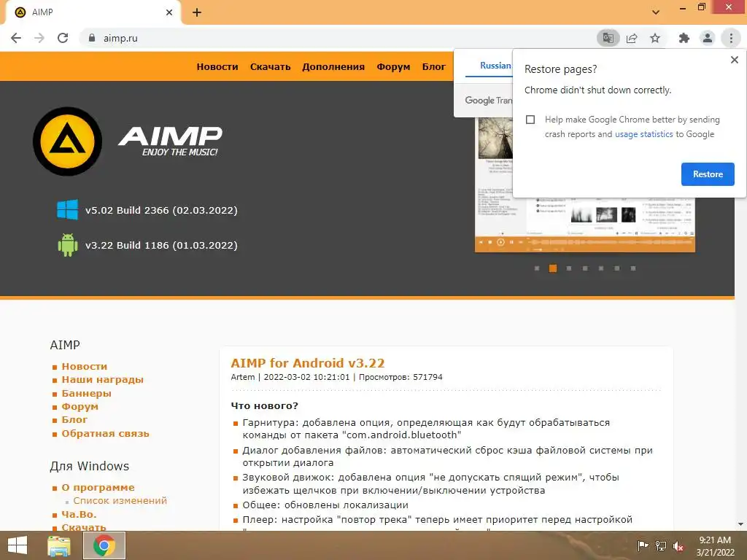Open article title AIMP for Android v3.22
Viewport: 747px width, 560px height.
click(308, 363)
